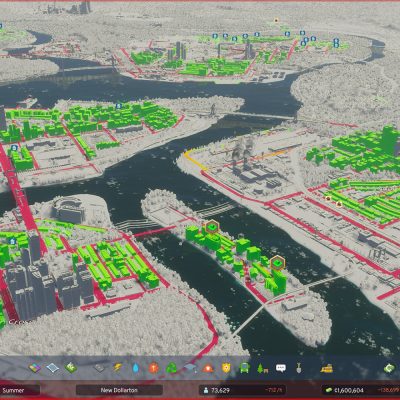400x400 pixels.
Task: Open the Zones tool menu
Action: (x=35, y=368)
